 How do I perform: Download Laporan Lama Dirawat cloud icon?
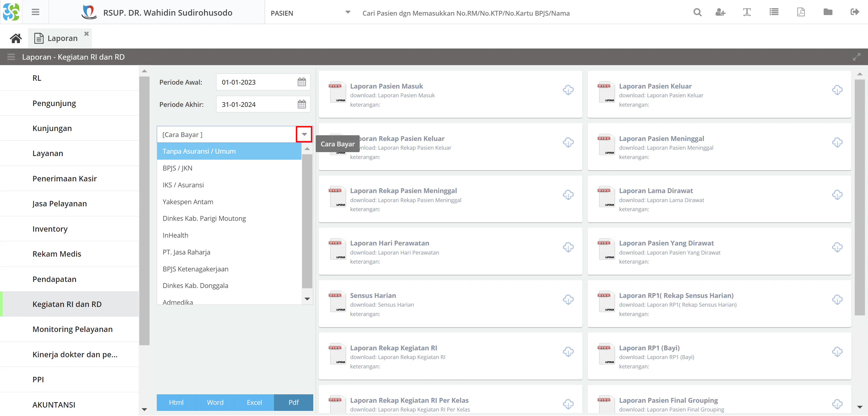click(837, 195)
